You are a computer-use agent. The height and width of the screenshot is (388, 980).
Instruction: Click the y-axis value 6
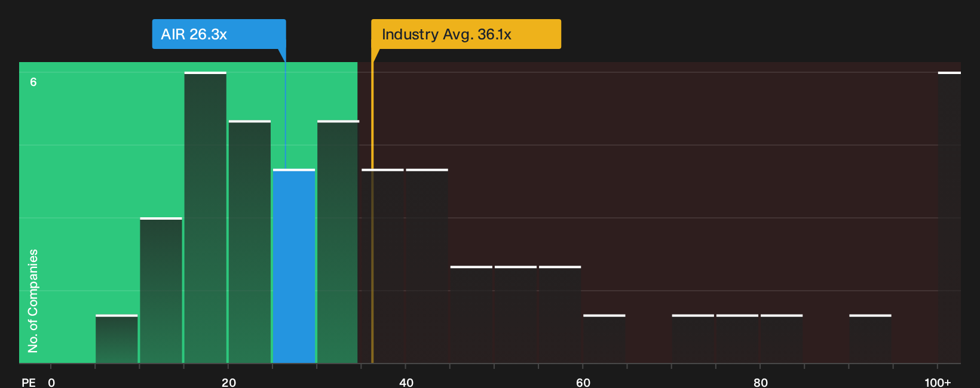click(x=33, y=82)
